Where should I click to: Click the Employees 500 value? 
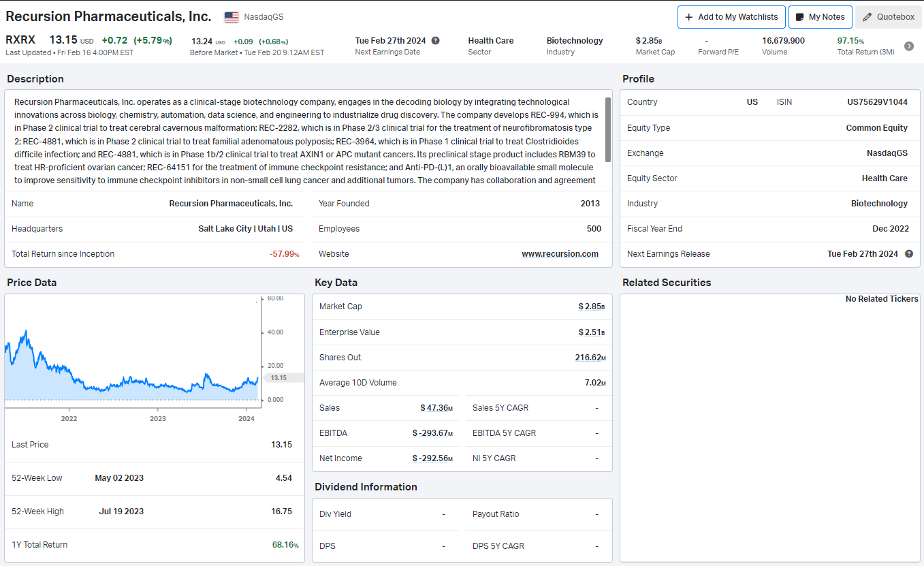pos(594,229)
